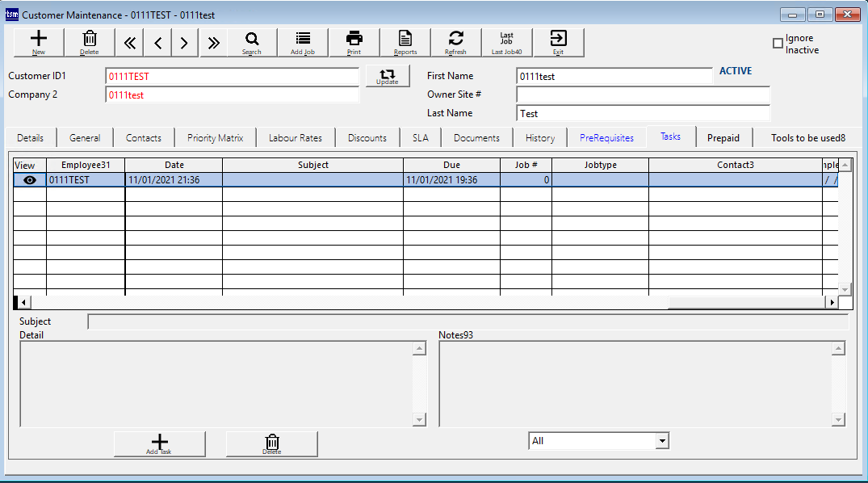Click the Delete trash icon in toolbar
Viewport: 868px width, 483px height.
pos(89,42)
